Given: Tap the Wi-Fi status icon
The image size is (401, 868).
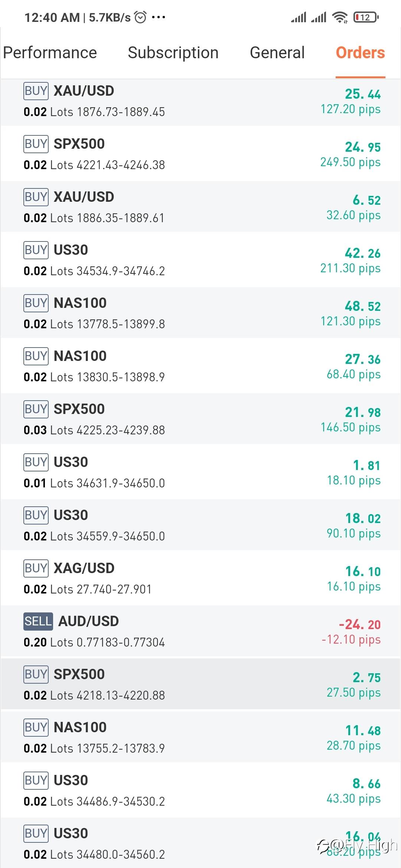Looking at the screenshot, I should coord(339,17).
